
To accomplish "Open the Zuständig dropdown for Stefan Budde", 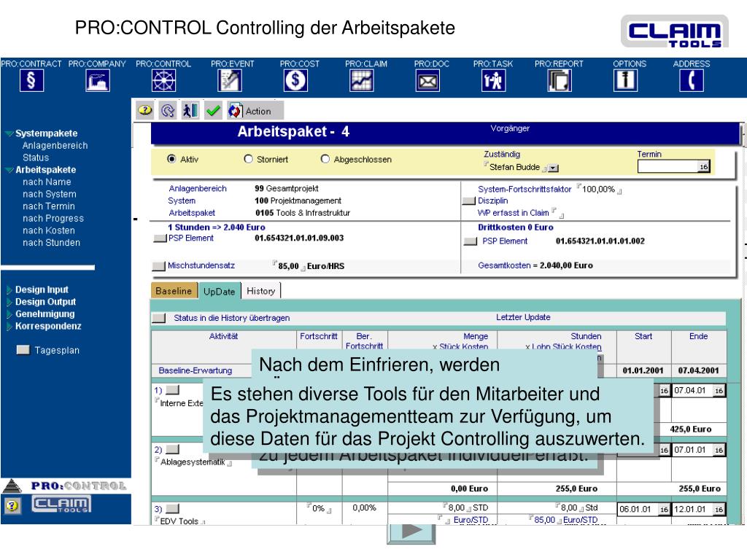I will click(x=553, y=168).
